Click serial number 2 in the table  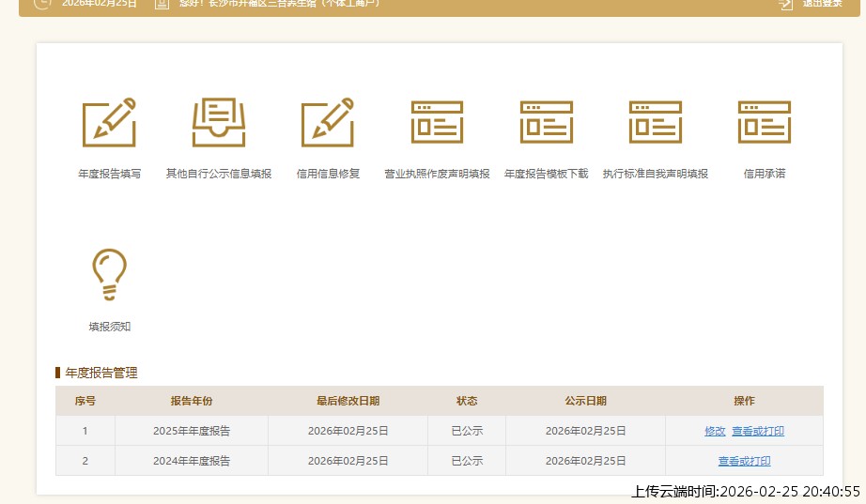(85, 461)
